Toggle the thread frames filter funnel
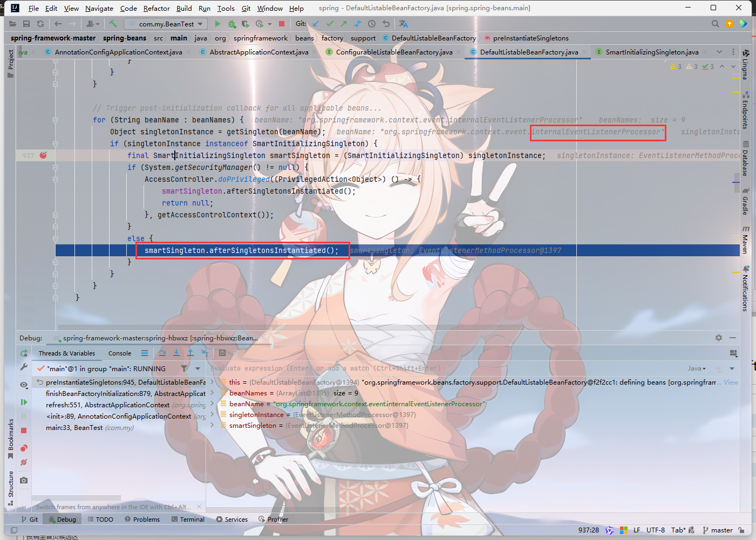This screenshot has width=756, height=540. (x=184, y=368)
